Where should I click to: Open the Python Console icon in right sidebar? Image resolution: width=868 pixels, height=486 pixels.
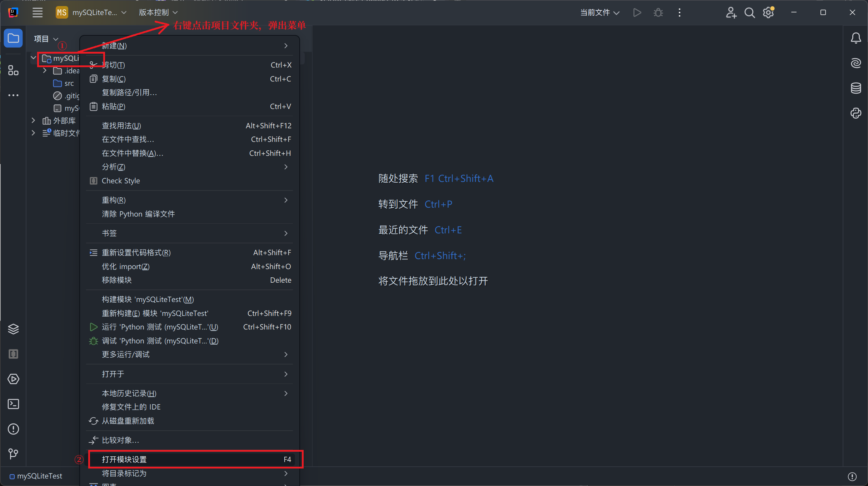click(855, 113)
